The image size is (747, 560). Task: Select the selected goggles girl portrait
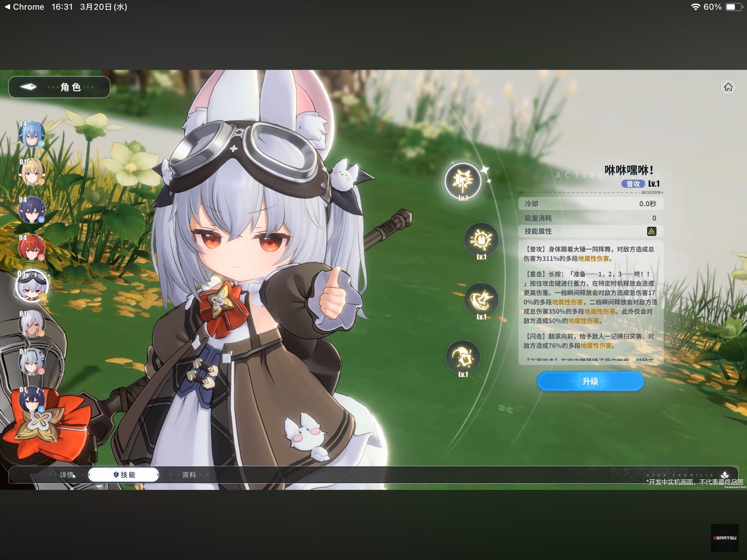click(32, 286)
